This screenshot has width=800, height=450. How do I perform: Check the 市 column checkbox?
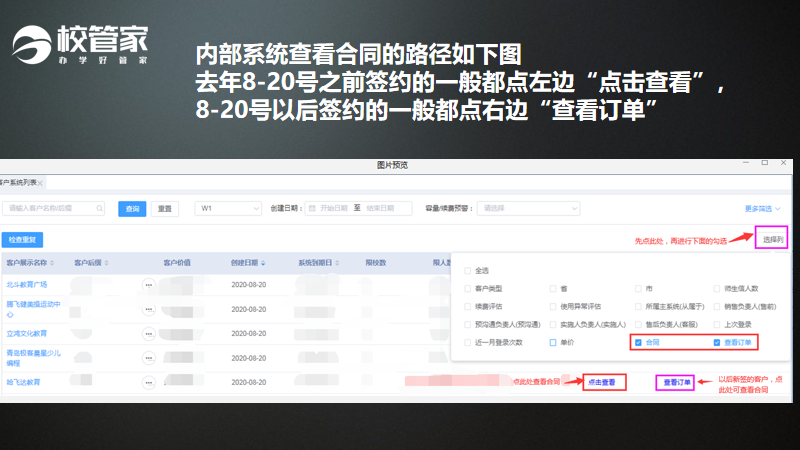pyautogui.click(x=638, y=289)
